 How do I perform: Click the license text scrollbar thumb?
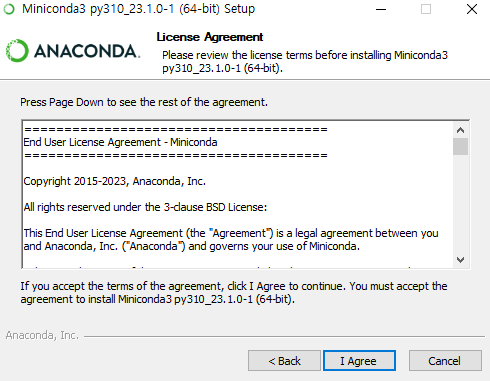coord(460,147)
